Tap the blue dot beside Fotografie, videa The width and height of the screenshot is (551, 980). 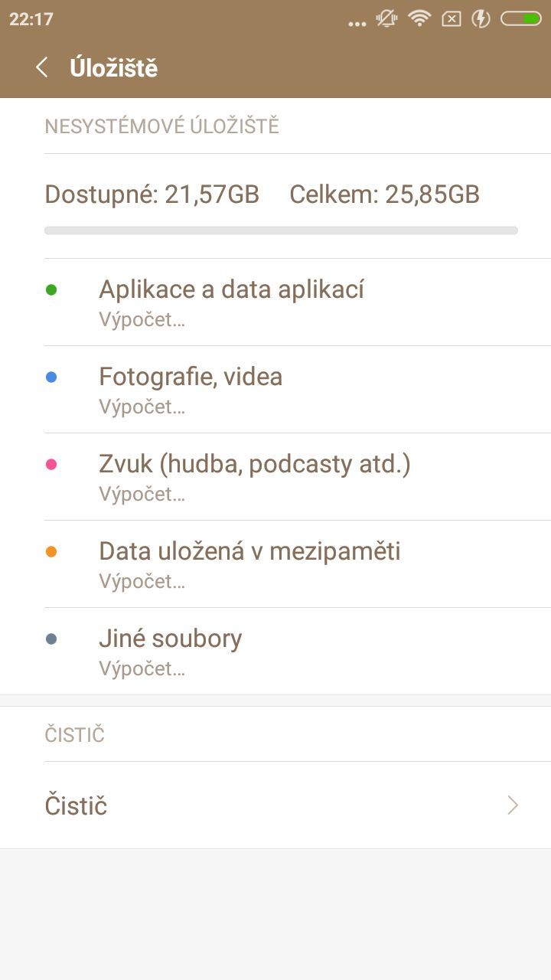[x=51, y=377]
